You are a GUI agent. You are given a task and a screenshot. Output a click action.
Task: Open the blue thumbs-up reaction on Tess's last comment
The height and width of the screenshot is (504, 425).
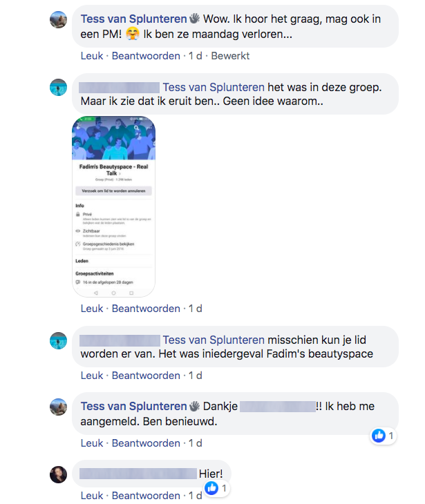click(x=379, y=436)
